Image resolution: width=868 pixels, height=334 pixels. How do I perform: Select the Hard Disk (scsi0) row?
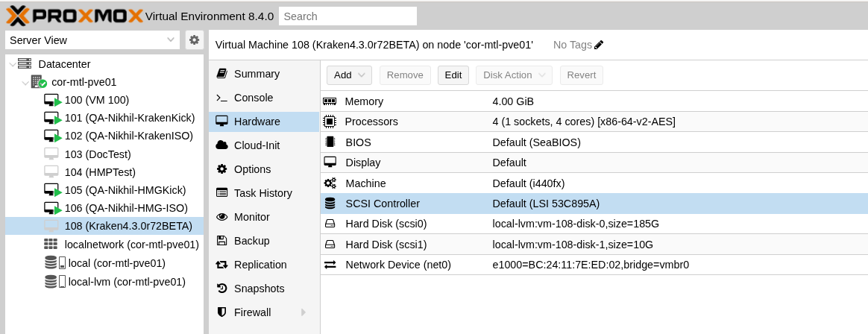click(x=594, y=224)
